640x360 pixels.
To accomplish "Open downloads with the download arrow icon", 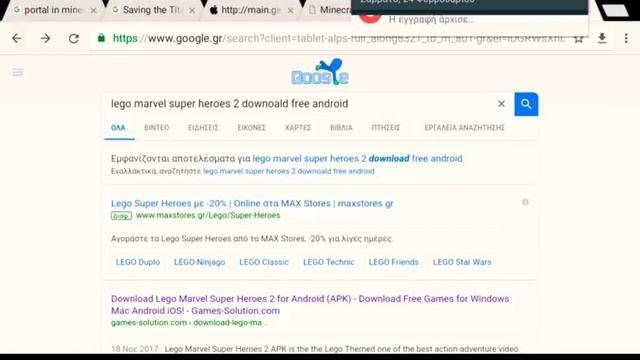I will click(x=602, y=38).
